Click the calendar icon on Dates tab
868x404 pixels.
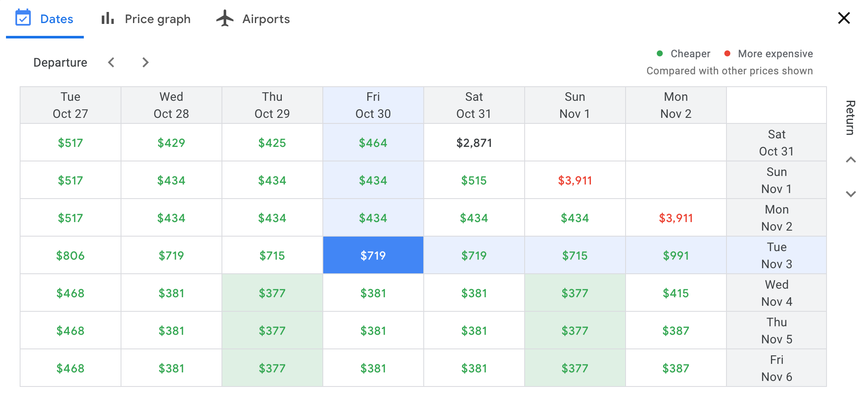(x=23, y=18)
